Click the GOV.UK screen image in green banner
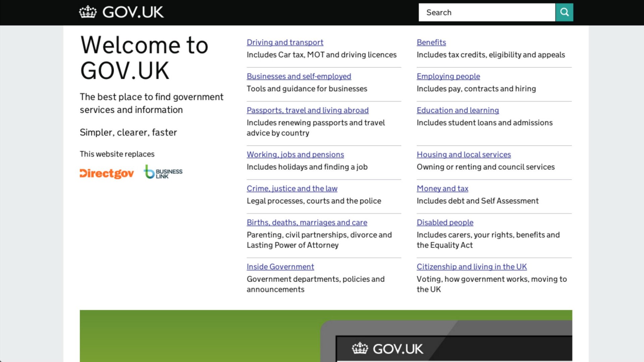This screenshot has height=362, width=644. [446, 341]
